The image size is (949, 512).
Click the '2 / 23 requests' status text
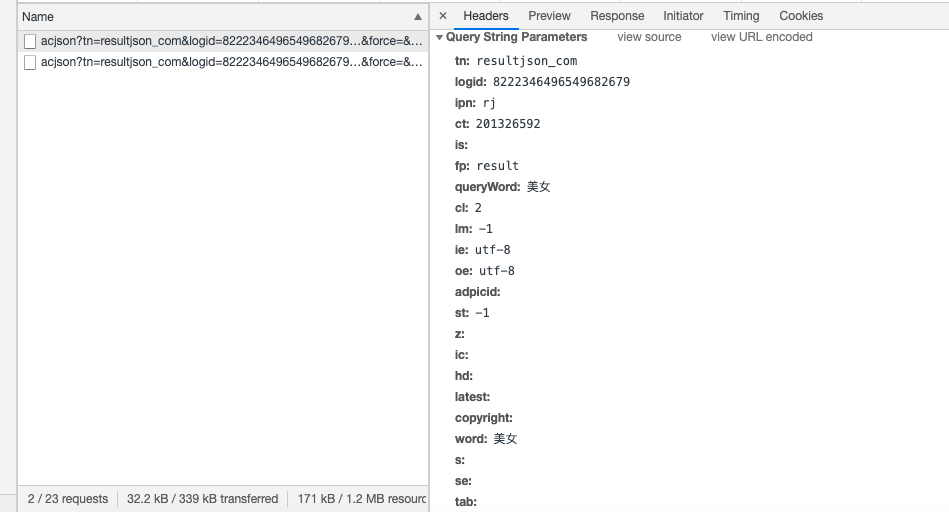pyautogui.click(x=68, y=499)
